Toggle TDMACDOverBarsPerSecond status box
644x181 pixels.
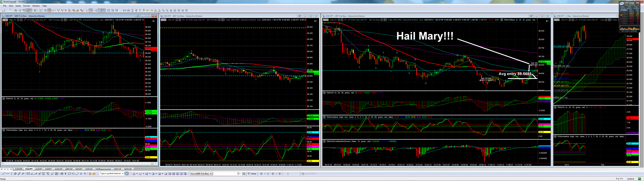coord(324,141)
